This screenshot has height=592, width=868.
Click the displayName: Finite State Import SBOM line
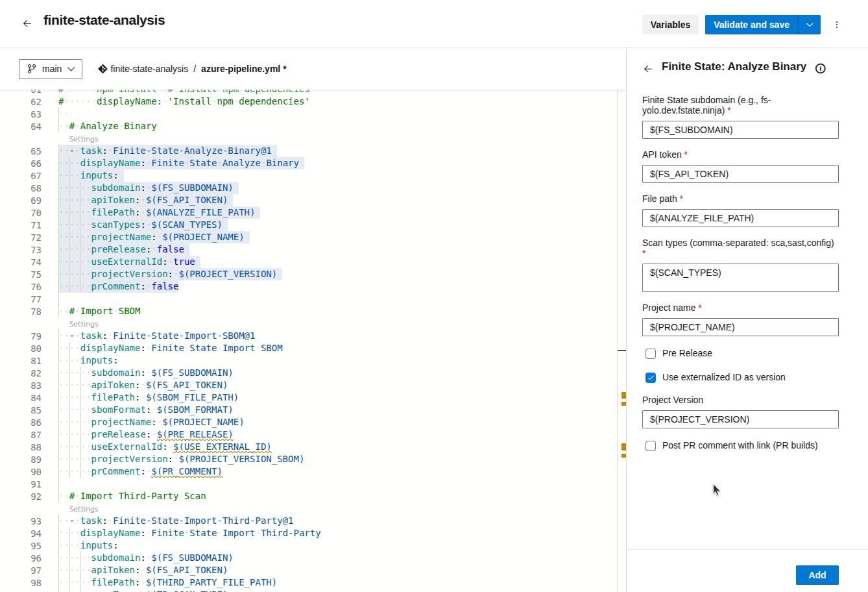pos(182,348)
